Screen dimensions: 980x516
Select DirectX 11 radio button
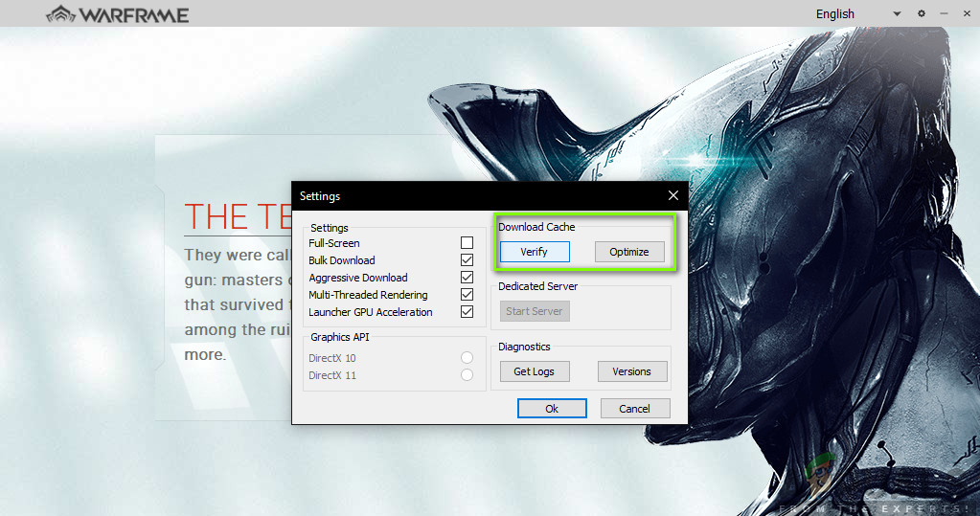[x=467, y=375]
